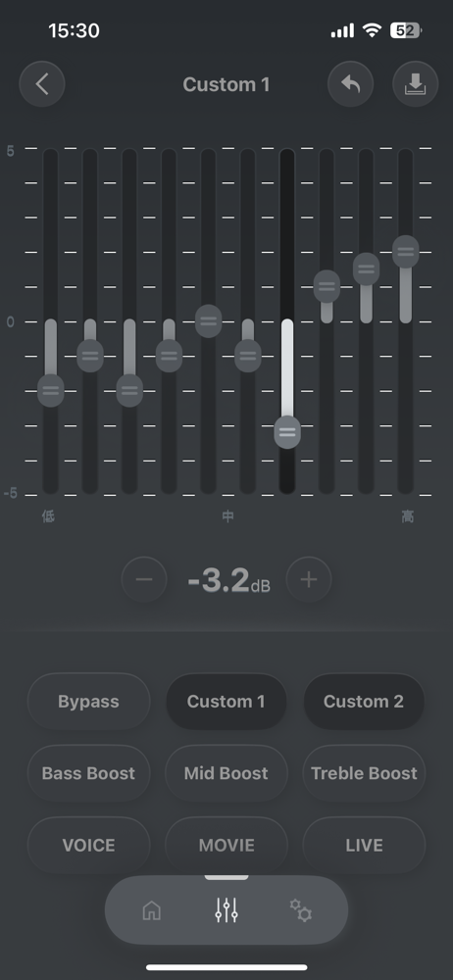Viewport: 453px width, 980px height.
Task: Click the highlighted seventh band slider handle
Action: point(287,432)
